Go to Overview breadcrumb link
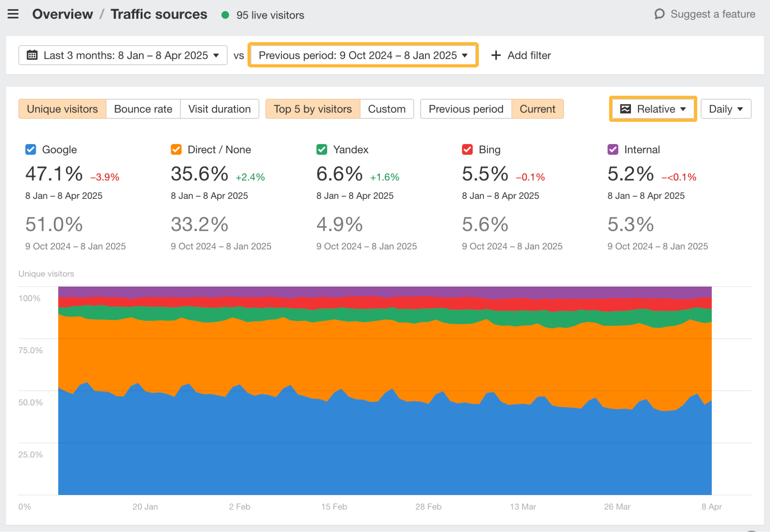This screenshot has width=770, height=532. click(x=62, y=14)
